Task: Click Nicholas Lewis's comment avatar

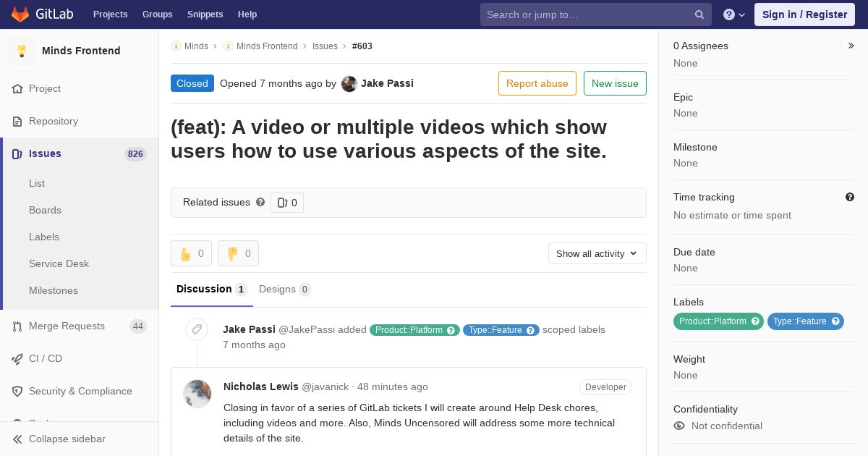Action: coord(197,394)
